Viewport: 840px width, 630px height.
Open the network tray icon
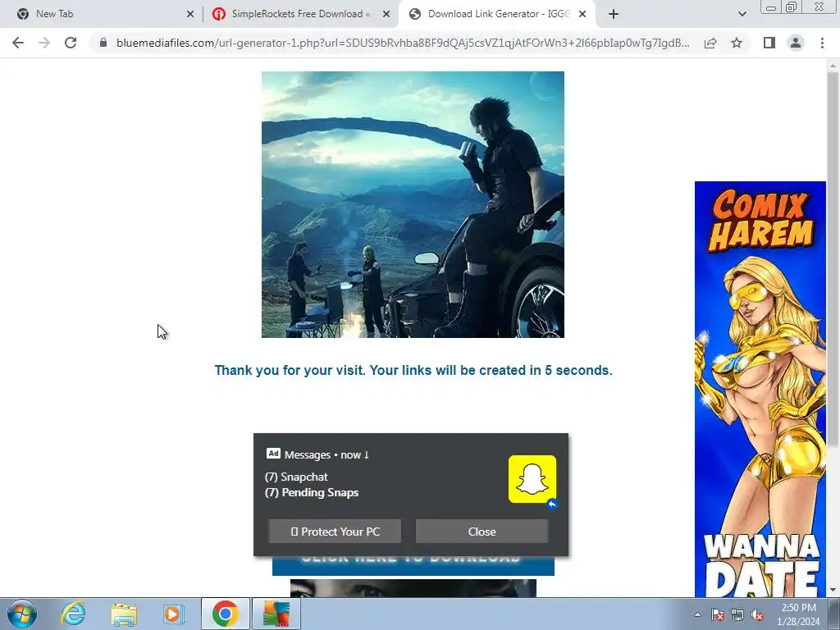click(737, 614)
